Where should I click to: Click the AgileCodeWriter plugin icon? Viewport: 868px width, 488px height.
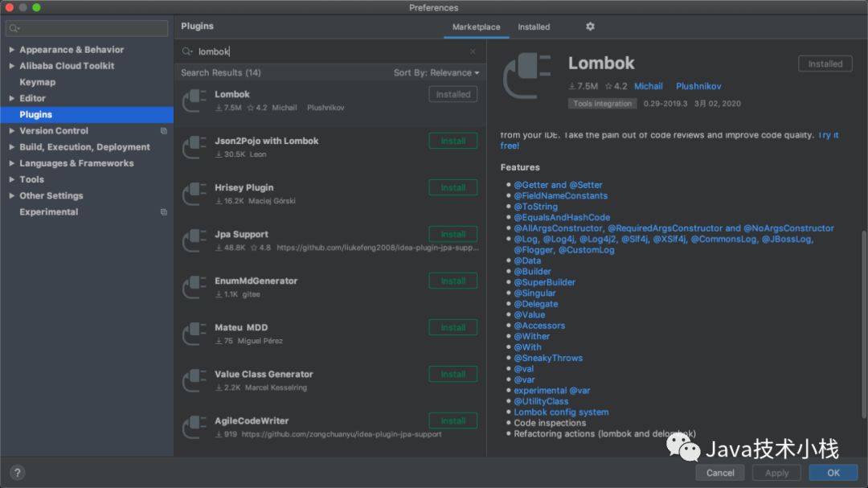tap(194, 427)
